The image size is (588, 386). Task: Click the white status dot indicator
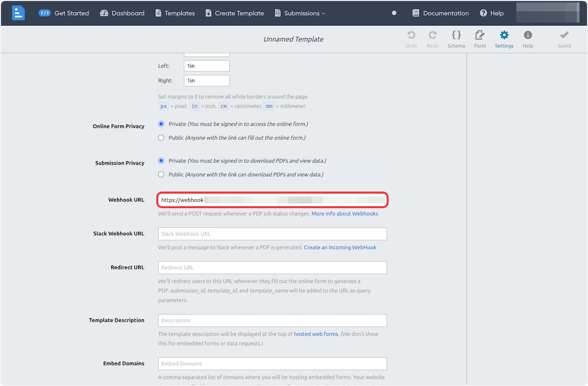pyautogui.click(x=394, y=13)
